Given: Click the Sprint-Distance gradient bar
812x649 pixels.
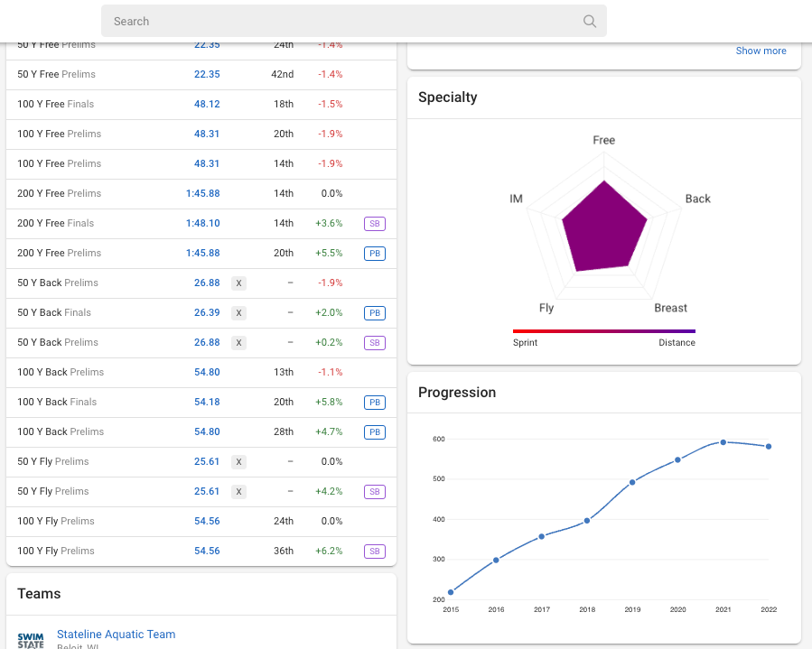Looking at the screenshot, I should 604,332.
